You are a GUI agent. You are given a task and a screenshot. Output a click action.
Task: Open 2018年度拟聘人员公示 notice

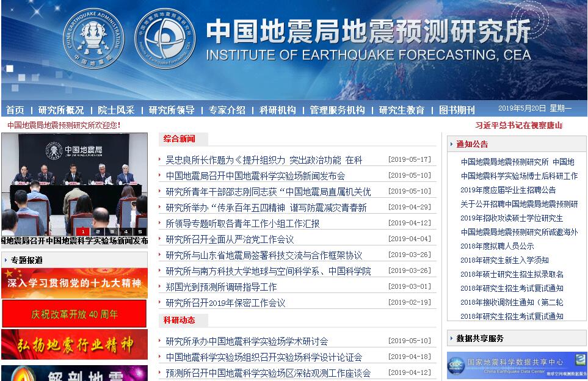click(497, 246)
